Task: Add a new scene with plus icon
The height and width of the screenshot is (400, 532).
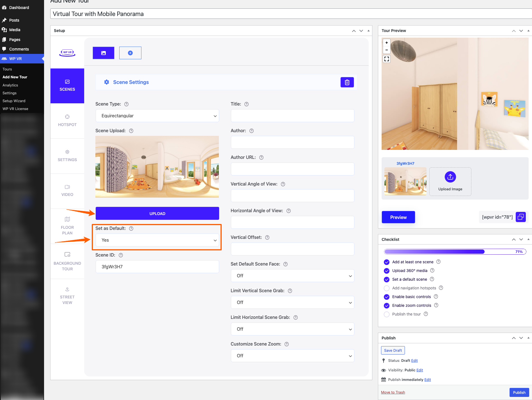Action: pos(130,53)
